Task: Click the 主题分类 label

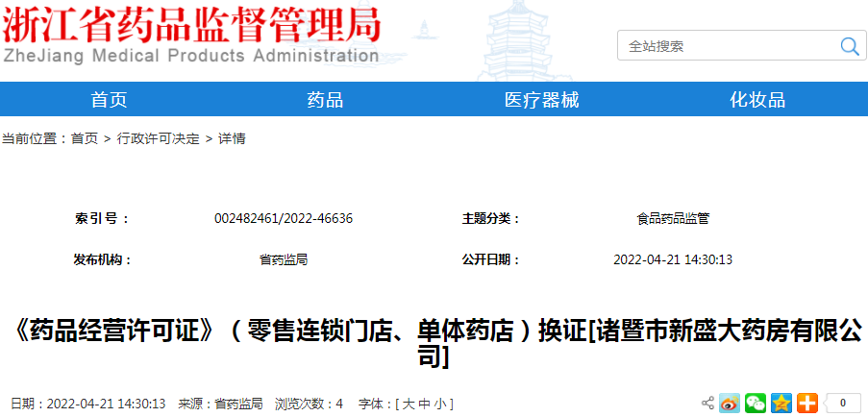Action: (491, 219)
